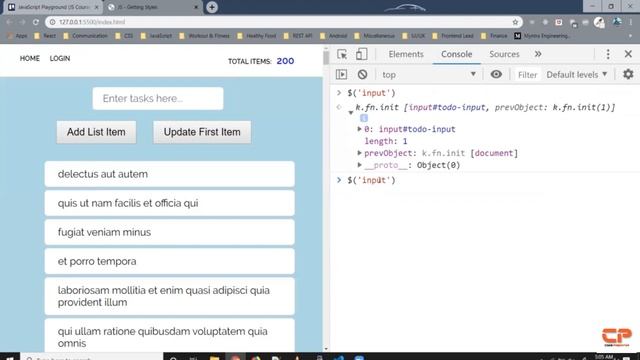Select the et porro tempora item
The image size is (640, 360).
pyautogui.click(x=169, y=261)
